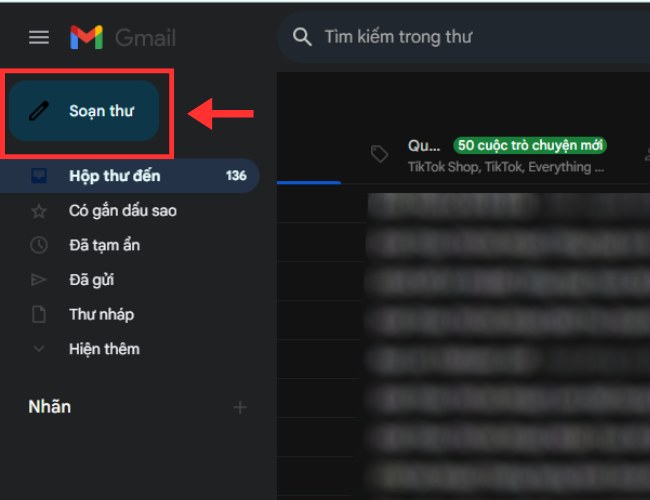Screen dimensions: 650x500
Task: Click the Gmail logo
Action: (123, 37)
